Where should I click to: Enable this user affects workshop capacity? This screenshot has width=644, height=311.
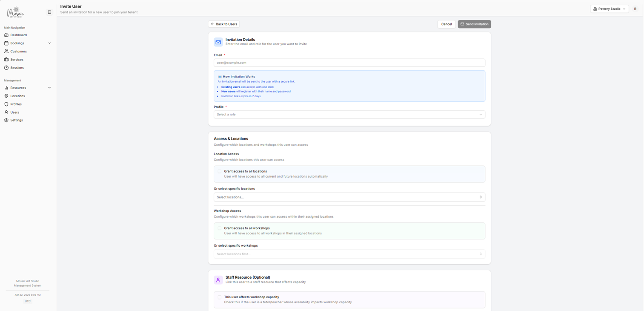pyautogui.click(x=220, y=297)
